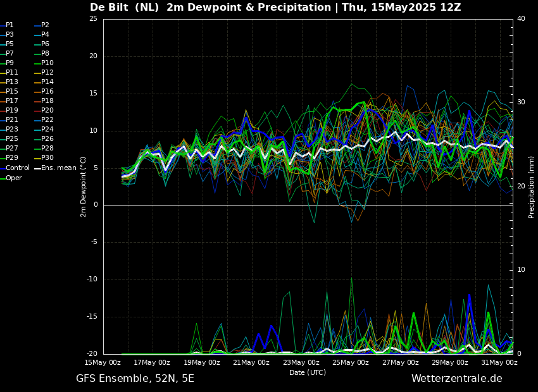538x392 pixels.
Task: Click the P2 line color swatch
Action: click(37, 25)
